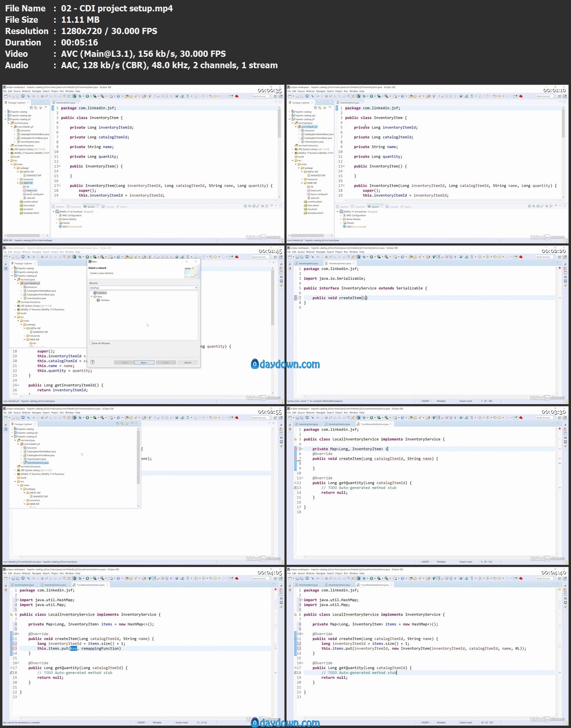Viewport: 571px width, 728px height.
Task: Click Cancel in the New wizard dialog
Action: pos(187,362)
